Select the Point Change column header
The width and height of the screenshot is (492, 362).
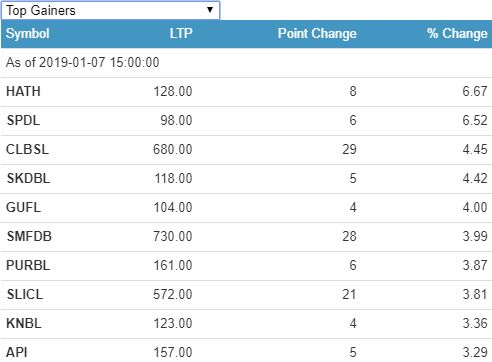coord(317,33)
